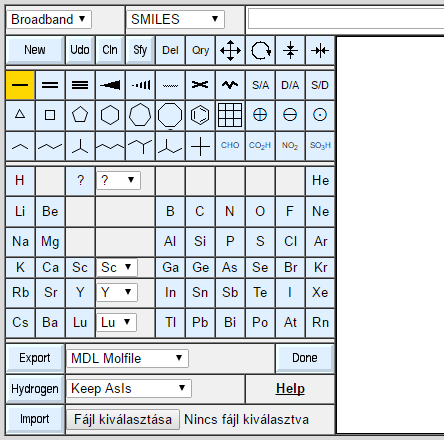Viewport: 444px width, 440px height.
Task: Click the Done button
Action: (x=305, y=358)
